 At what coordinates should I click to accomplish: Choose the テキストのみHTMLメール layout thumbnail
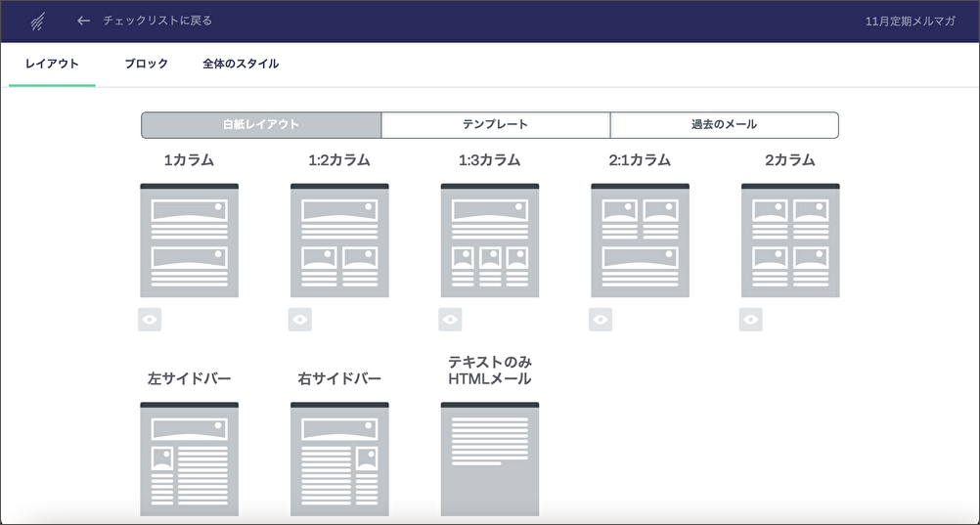(x=489, y=458)
